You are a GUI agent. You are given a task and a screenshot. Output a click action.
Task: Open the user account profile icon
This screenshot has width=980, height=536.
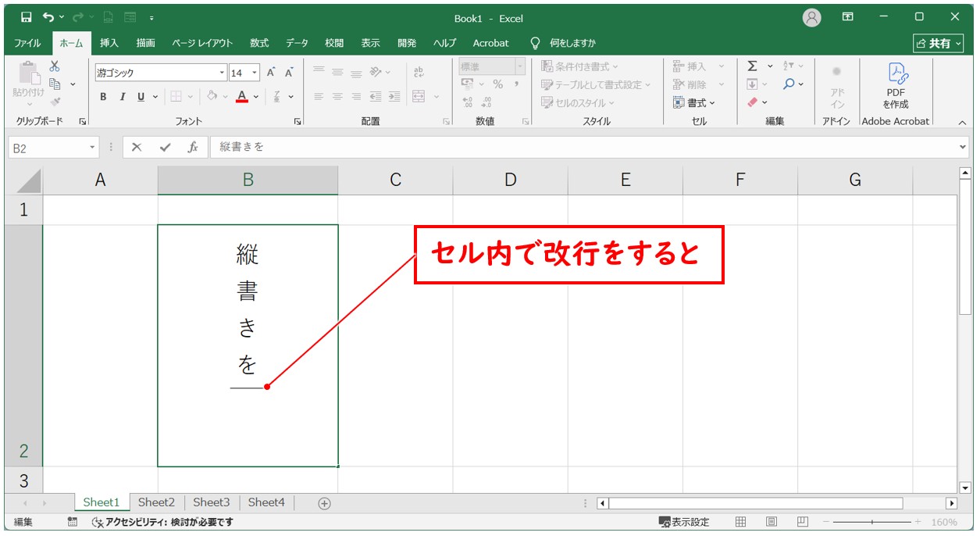[812, 17]
